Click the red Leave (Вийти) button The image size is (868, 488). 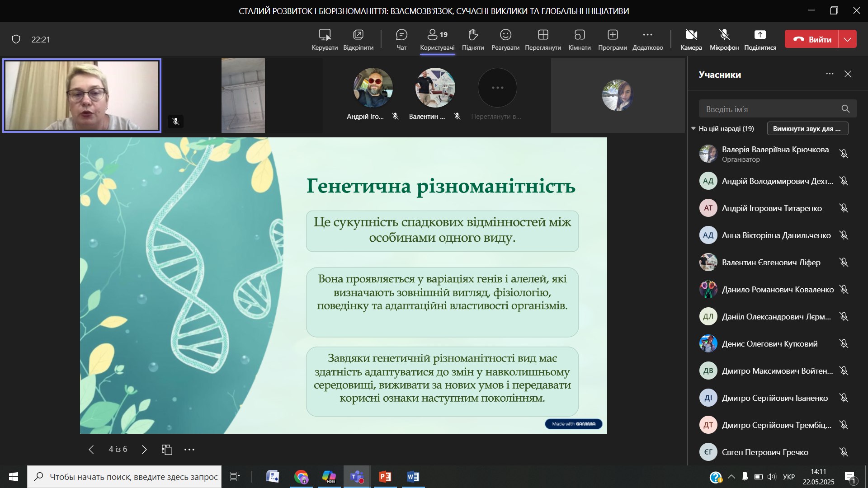(x=812, y=39)
